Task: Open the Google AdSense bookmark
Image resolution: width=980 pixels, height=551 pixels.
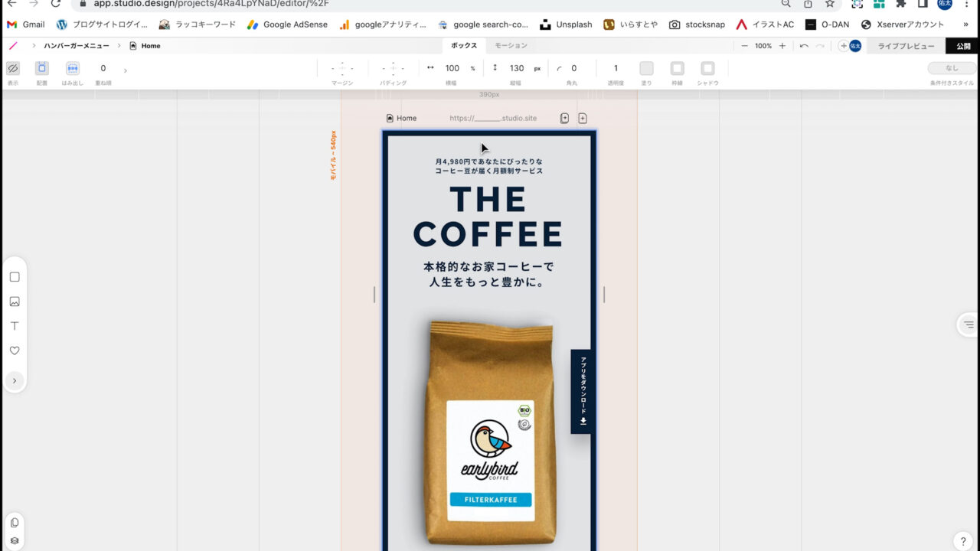Action: coord(287,24)
